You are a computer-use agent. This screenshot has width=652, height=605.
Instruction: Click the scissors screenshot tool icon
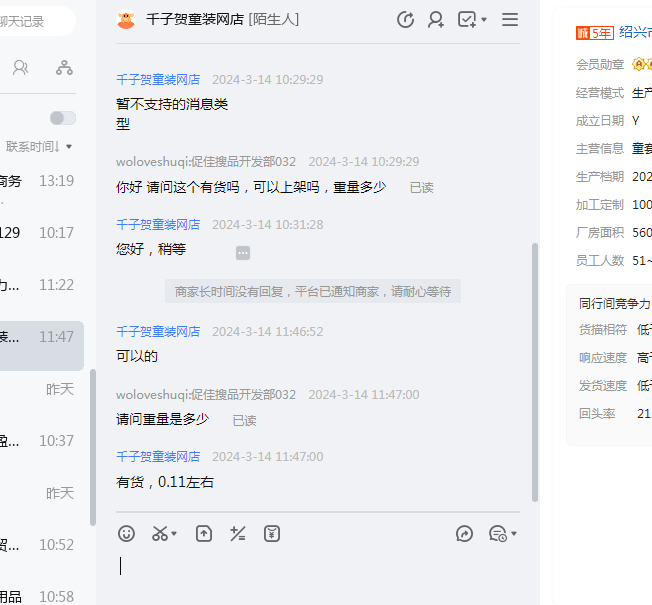[160, 534]
